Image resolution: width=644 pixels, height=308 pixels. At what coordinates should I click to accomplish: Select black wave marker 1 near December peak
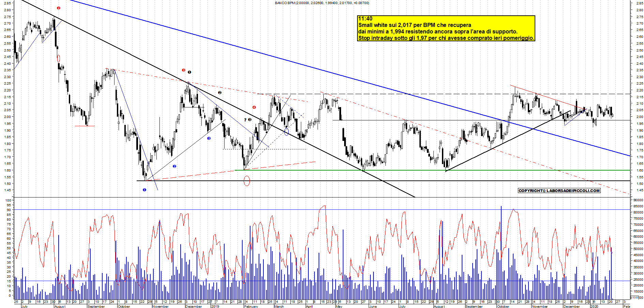pyautogui.click(x=189, y=72)
